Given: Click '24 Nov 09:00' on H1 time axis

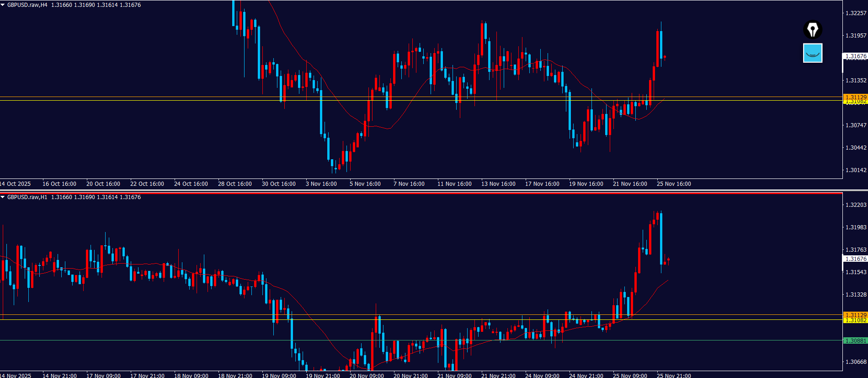Looking at the screenshot, I should point(542,376).
